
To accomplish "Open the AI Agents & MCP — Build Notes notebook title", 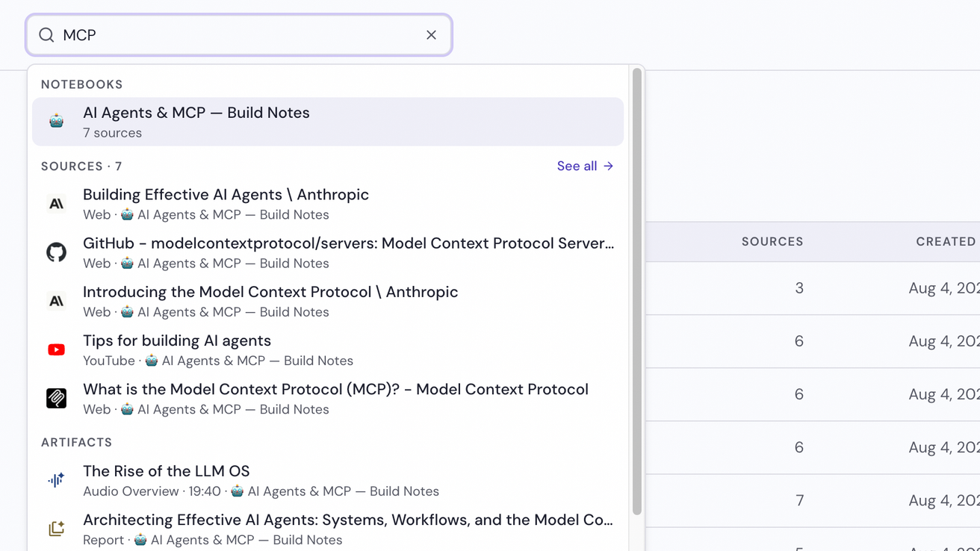I will 196,113.
